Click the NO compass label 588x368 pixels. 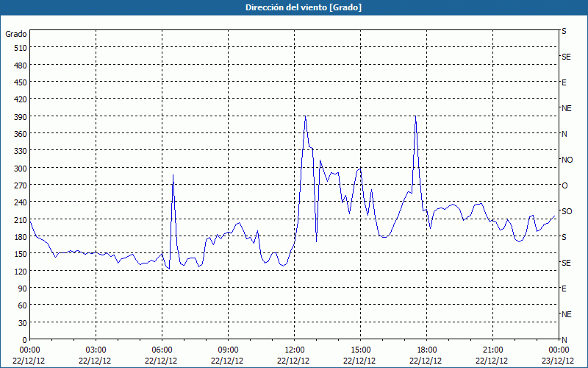567,160
